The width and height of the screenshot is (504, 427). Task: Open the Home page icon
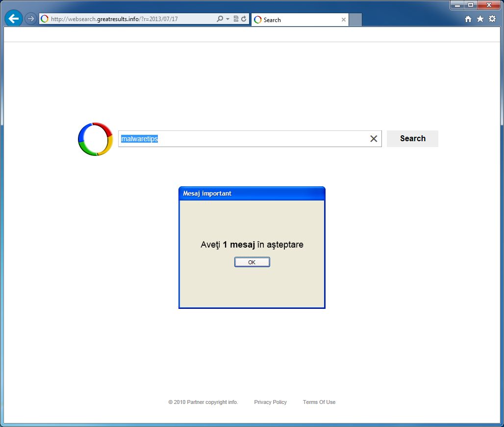tap(468, 19)
